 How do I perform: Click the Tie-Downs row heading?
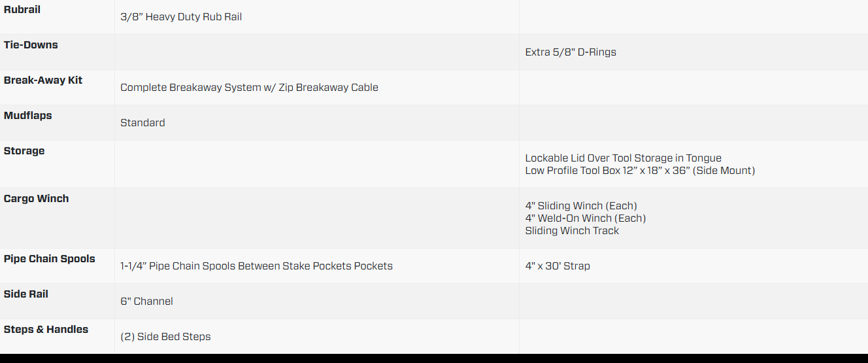pos(31,45)
